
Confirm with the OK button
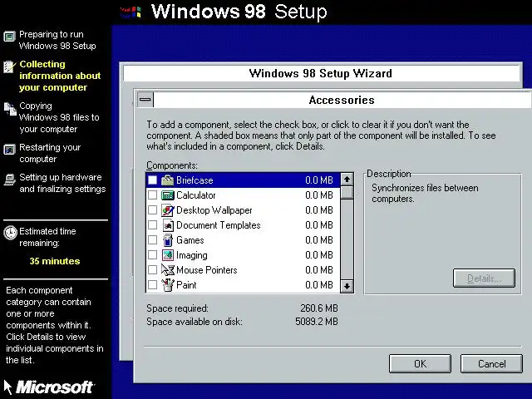coord(420,364)
